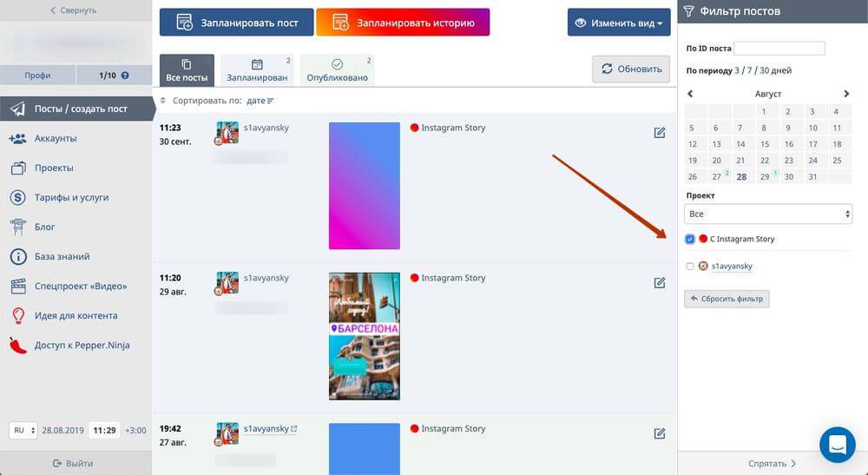Open Content idea lightbulb item
The height and width of the screenshot is (475, 868).
coord(17,315)
